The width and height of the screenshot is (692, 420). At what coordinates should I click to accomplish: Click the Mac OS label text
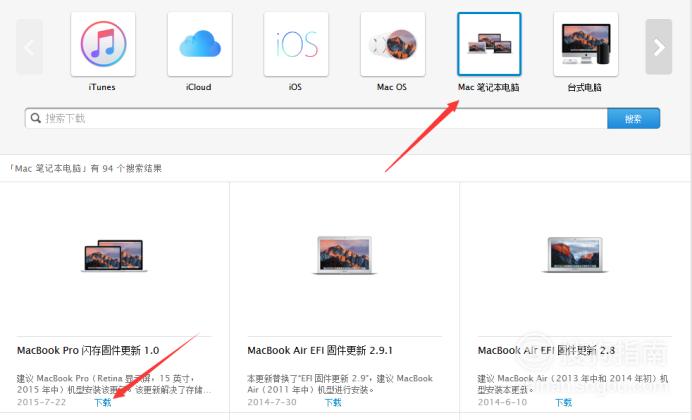pos(392,87)
